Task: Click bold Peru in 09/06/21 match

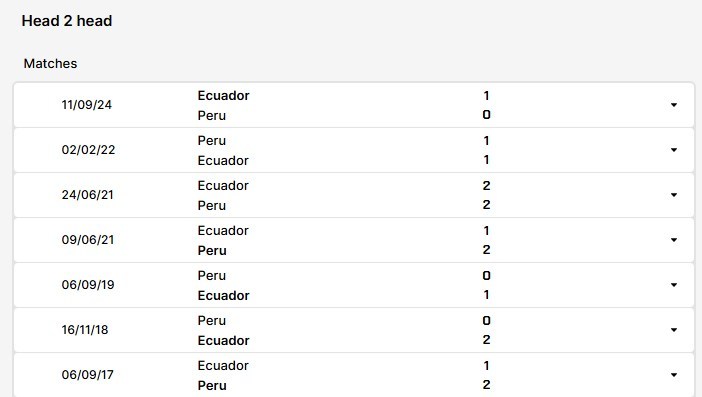Action: [x=212, y=250]
